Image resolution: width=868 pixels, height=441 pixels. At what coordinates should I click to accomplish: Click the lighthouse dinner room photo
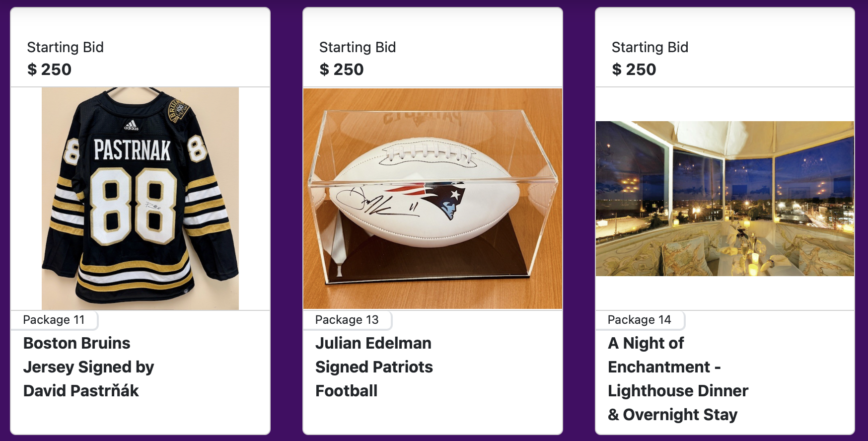724,199
